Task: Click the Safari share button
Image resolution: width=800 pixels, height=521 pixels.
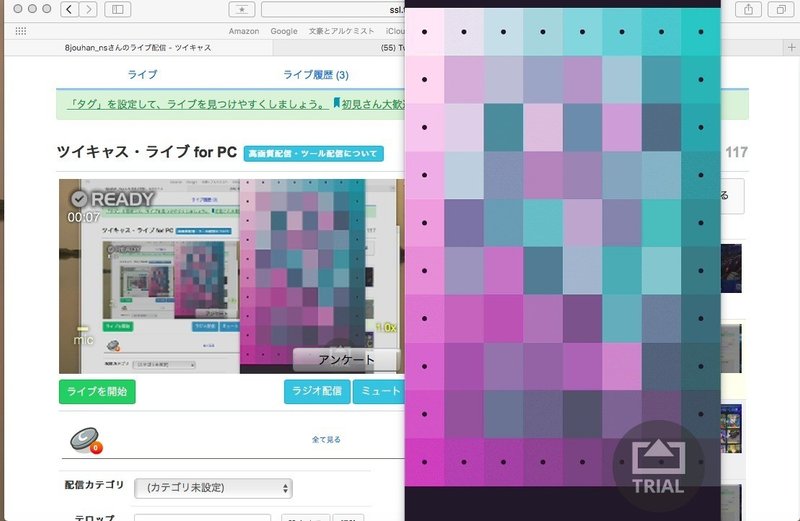Action: click(748, 9)
